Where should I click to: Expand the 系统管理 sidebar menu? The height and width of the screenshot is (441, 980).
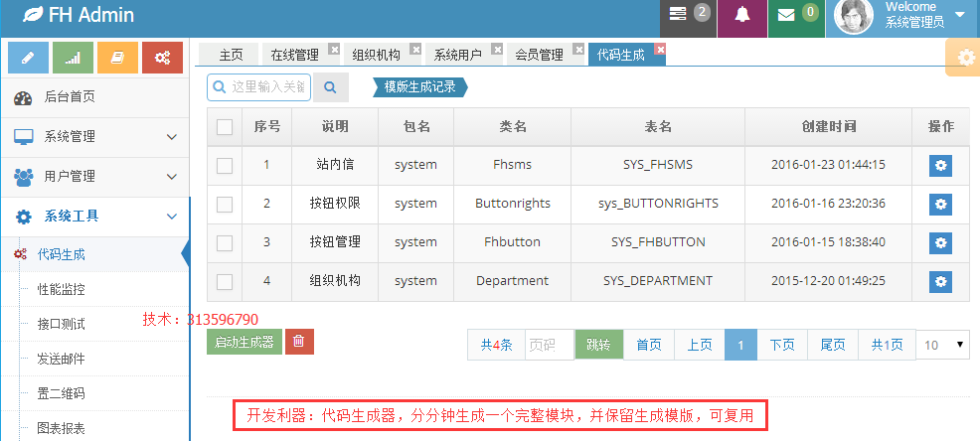[x=94, y=137]
